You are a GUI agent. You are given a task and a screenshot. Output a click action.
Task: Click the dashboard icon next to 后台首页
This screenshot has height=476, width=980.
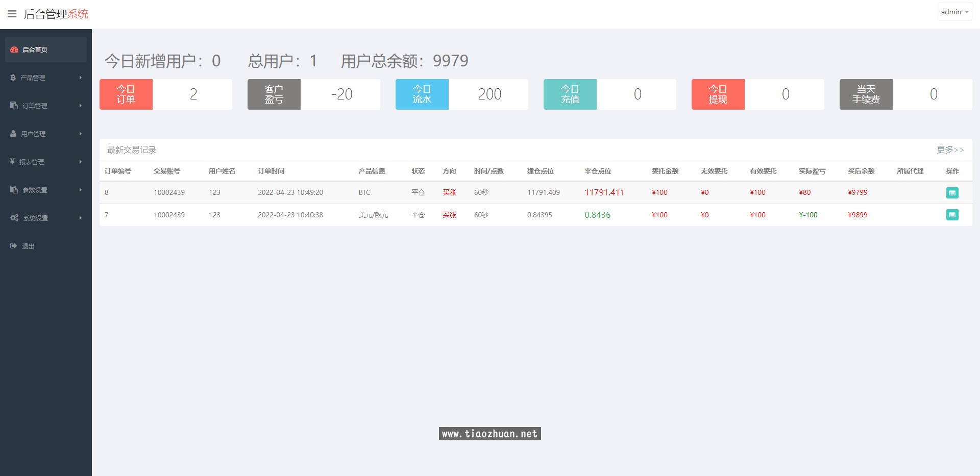tap(14, 49)
